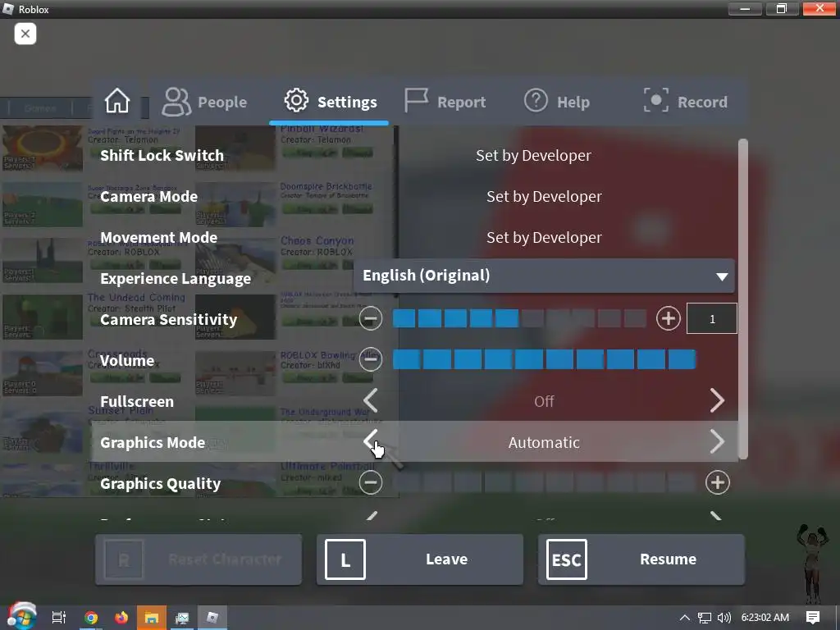
Task: Increase Graphics Quality with plus button
Action: point(717,482)
